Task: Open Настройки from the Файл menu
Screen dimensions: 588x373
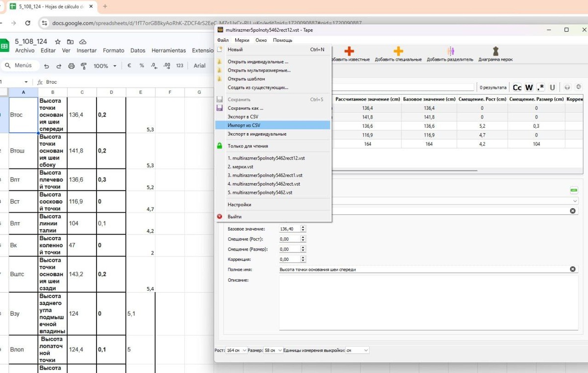Action: (x=272, y=205)
